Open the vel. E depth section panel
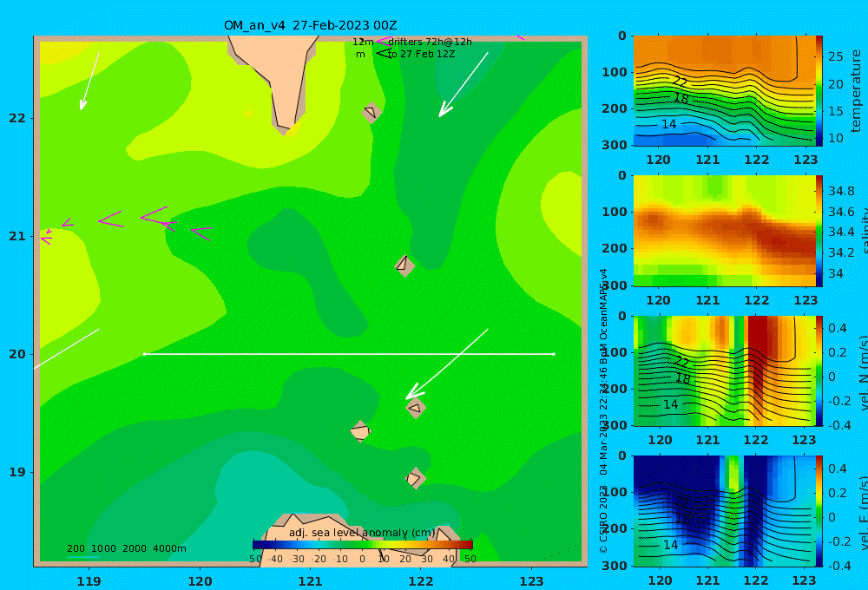 [x=725, y=511]
